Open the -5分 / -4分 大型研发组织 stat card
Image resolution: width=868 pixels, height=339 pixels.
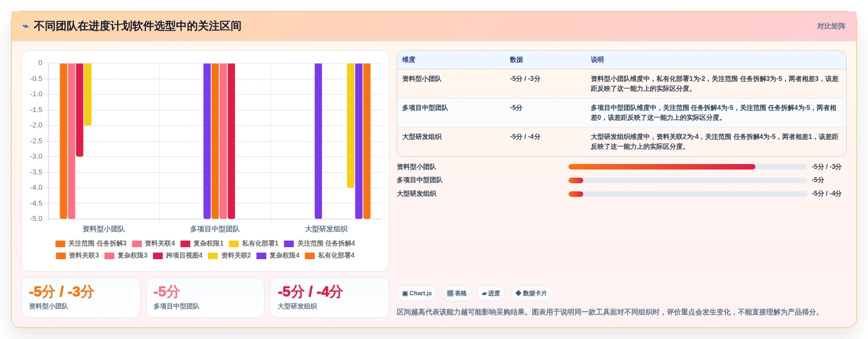(x=329, y=297)
